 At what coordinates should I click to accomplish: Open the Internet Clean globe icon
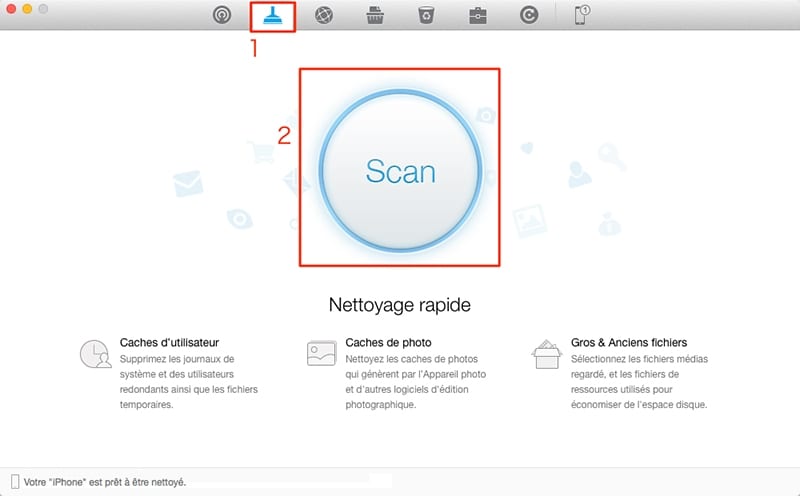point(323,15)
